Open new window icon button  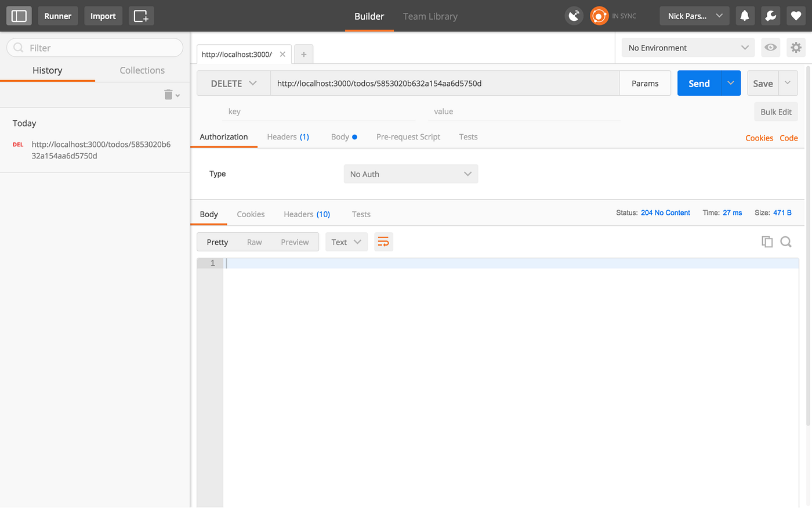coord(141,16)
